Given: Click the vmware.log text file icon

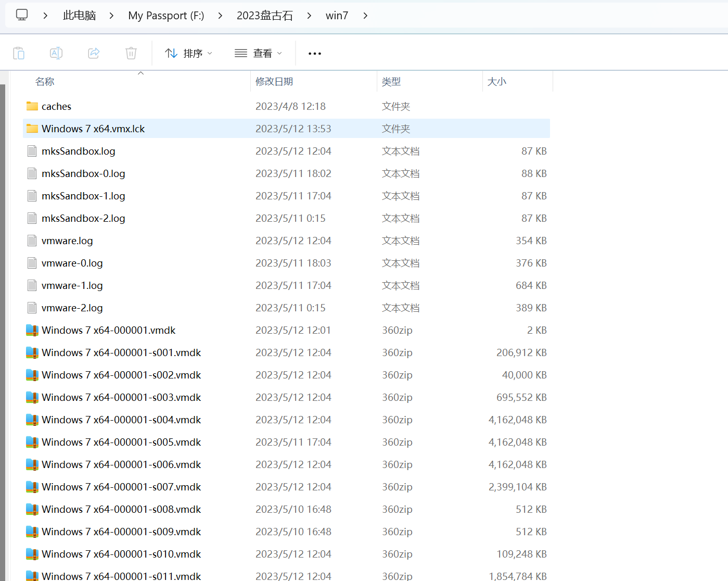Looking at the screenshot, I should tap(32, 241).
